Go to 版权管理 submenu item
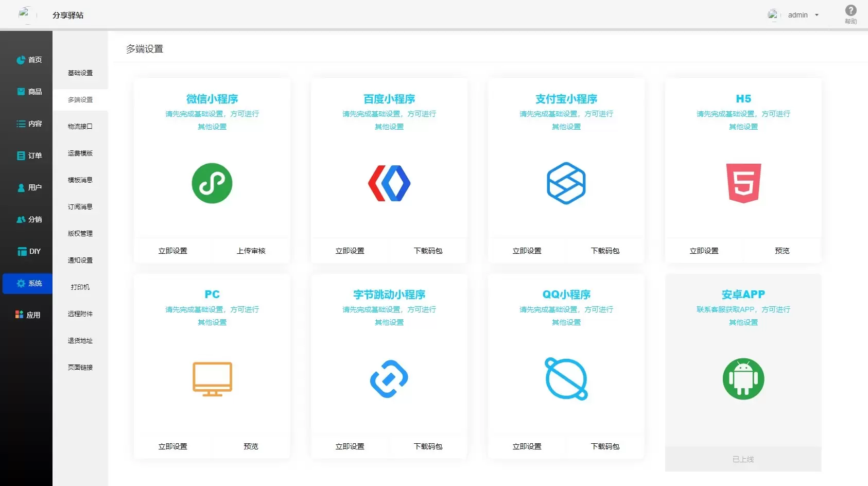 tap(80, 234)
